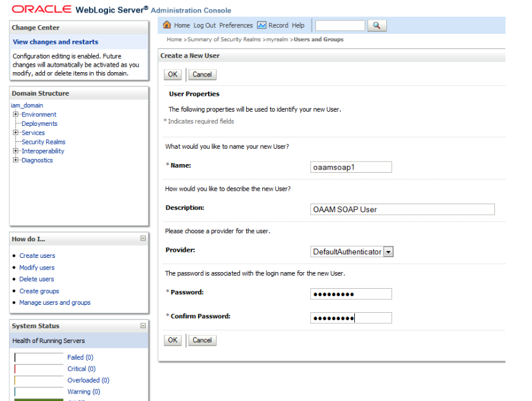The image size is (532, 401).
Task: Click the Critical health status bar
Action: [39, 369]
